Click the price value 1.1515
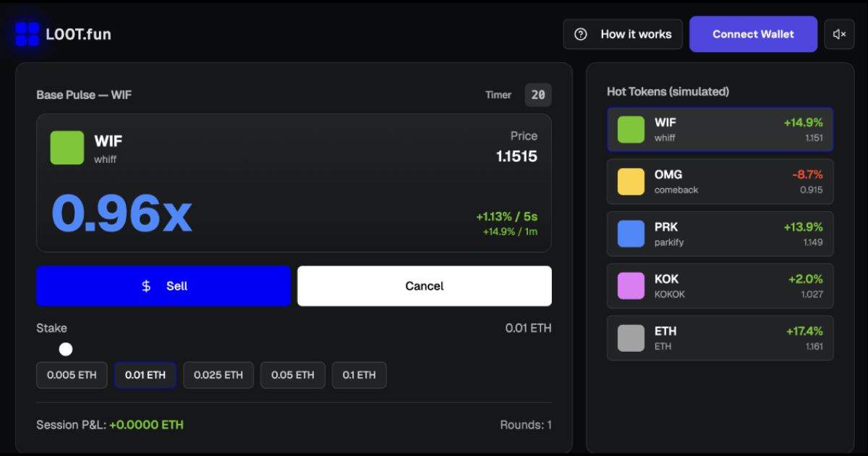The image size is (868, 456). click(x=516, y=156)
